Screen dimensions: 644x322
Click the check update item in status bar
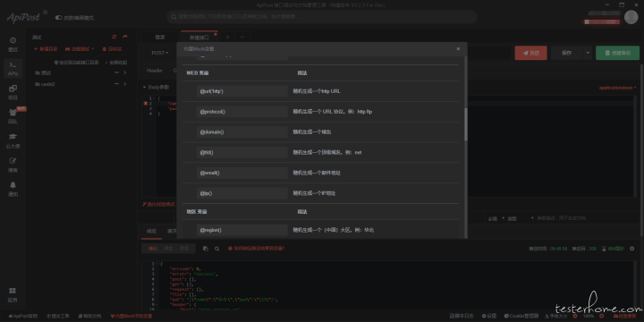point(625,317)
